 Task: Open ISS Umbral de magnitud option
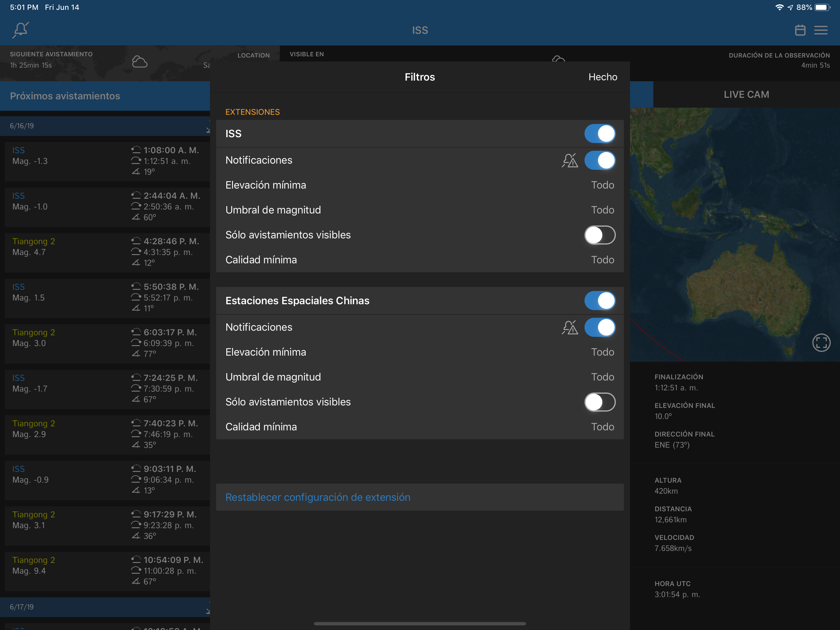coord(420,210)
